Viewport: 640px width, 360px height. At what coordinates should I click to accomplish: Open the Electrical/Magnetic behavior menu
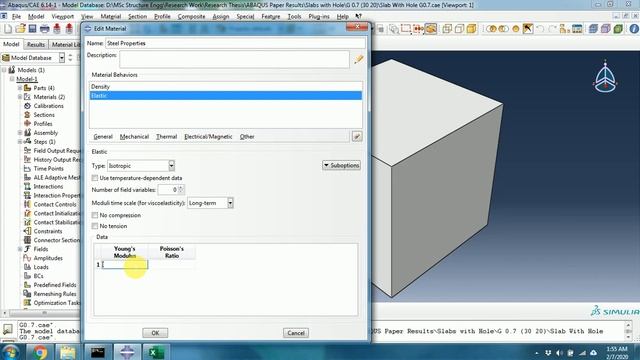point(208,137)
